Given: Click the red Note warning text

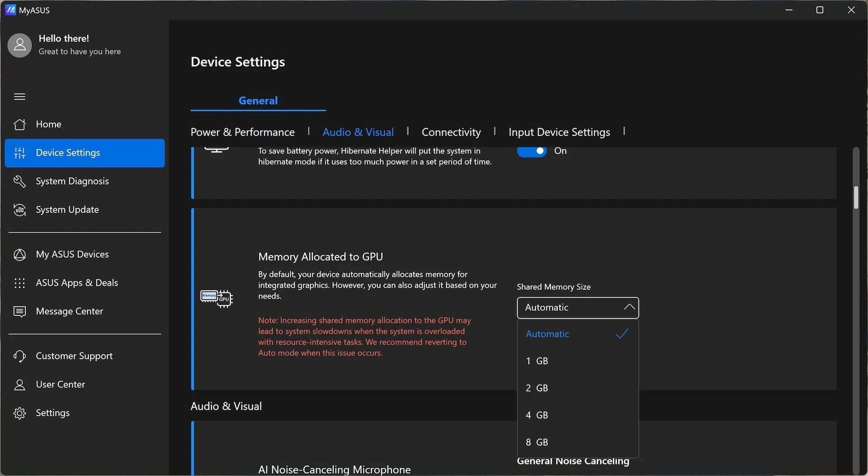Looking at the screenshot, I should pos(364,336).
